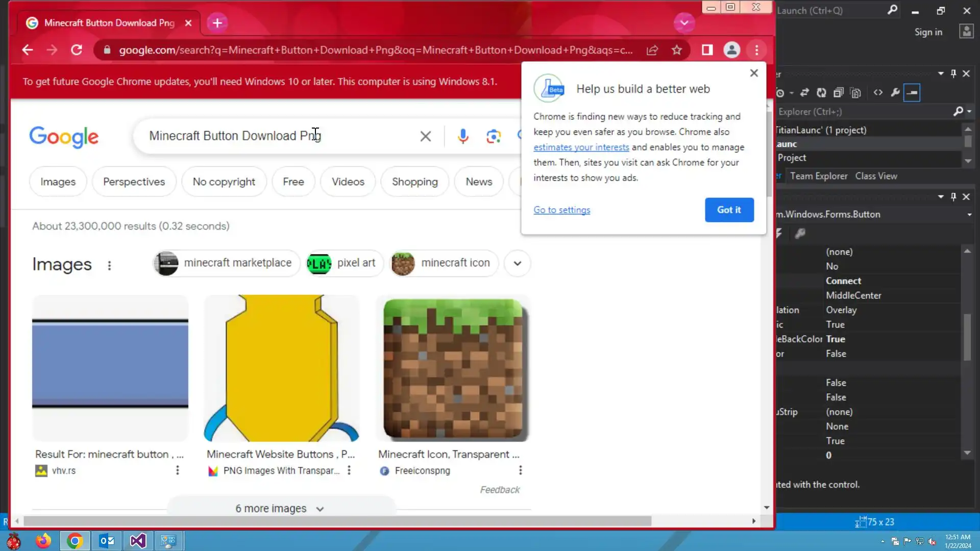Viewport: 980px width, 551px height.
Task: Select the Videos search filter
Action: tap(348, 182)
